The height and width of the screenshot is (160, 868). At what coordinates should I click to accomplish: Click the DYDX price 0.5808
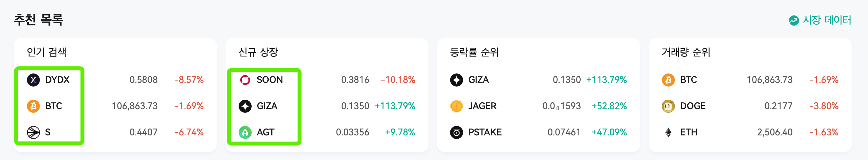click(x=144, y=80)
